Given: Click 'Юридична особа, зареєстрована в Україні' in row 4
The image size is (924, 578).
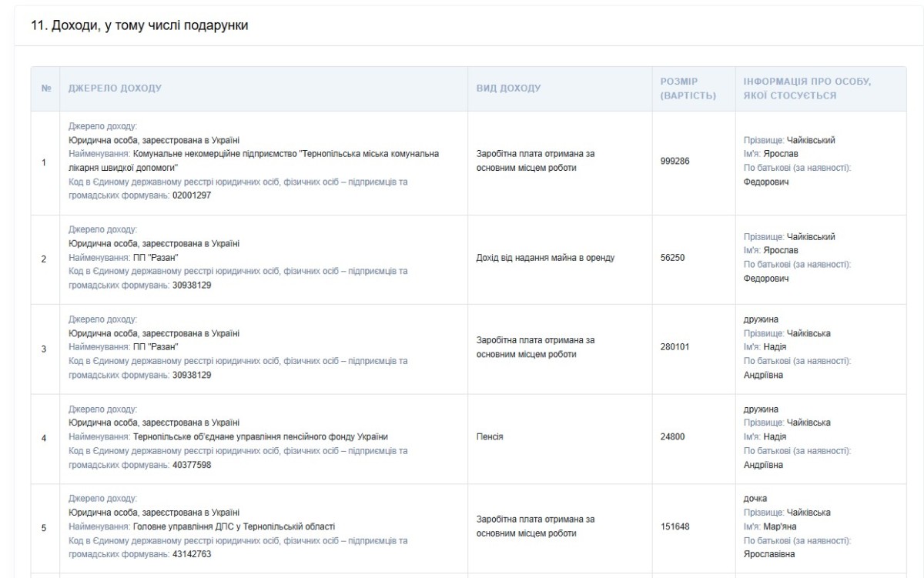Looking at the screenshot, I should [154, 423].
